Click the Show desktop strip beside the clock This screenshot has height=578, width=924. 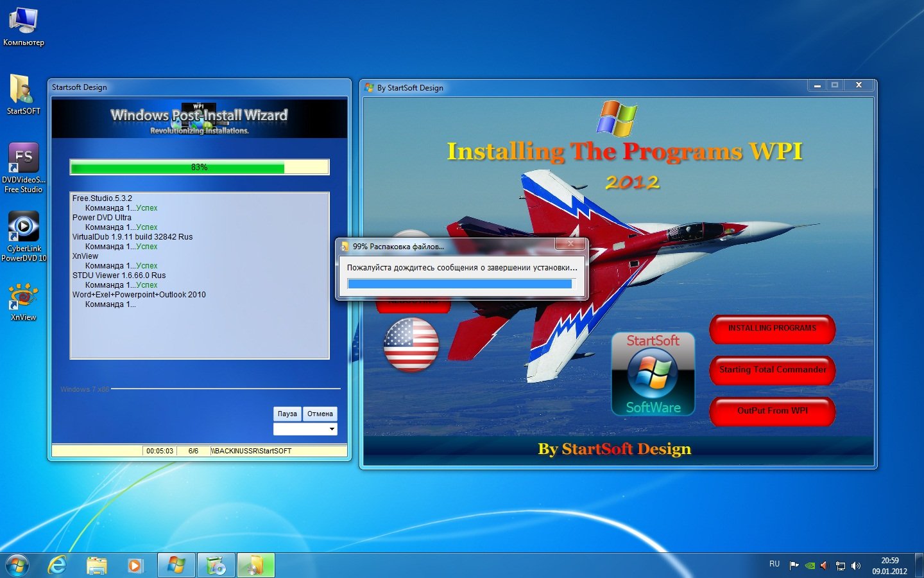[919, 565]
